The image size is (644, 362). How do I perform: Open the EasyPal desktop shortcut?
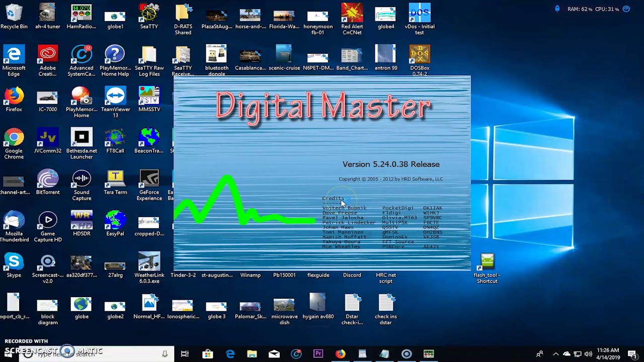point(115,224)
